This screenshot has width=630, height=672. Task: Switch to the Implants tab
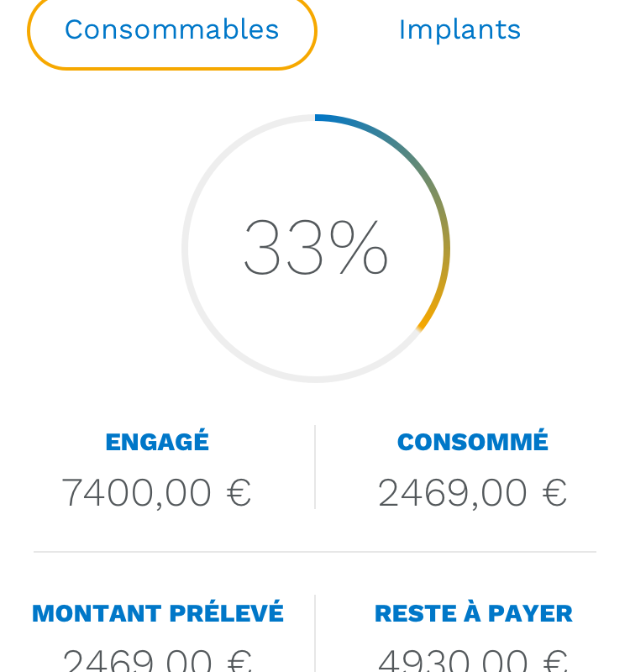point(459,30)
